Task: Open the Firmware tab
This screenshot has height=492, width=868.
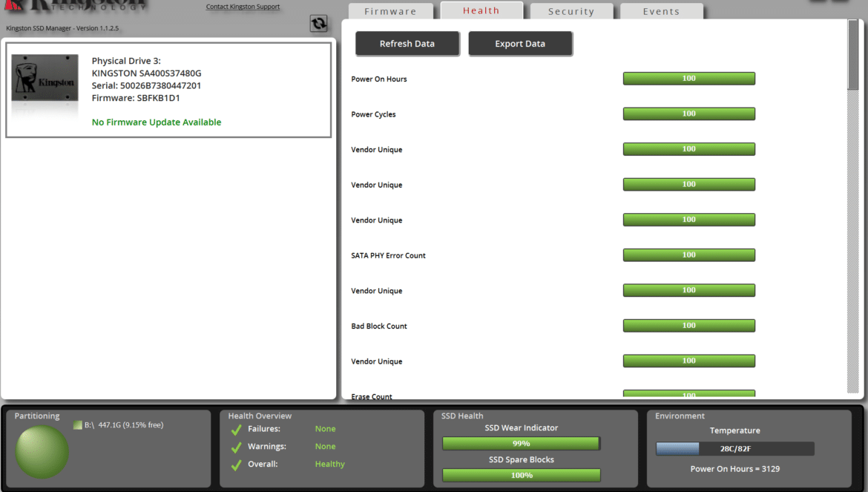Action: pos(390,11)
